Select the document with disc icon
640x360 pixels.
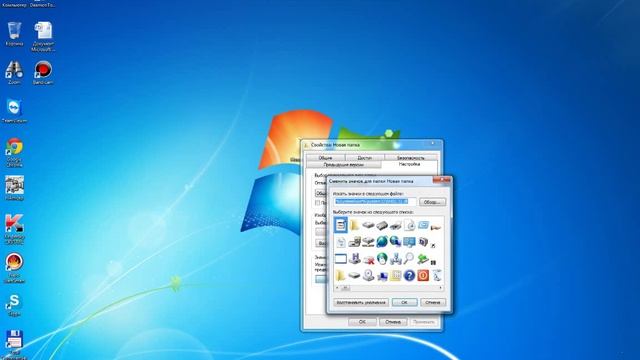[409, 225]
